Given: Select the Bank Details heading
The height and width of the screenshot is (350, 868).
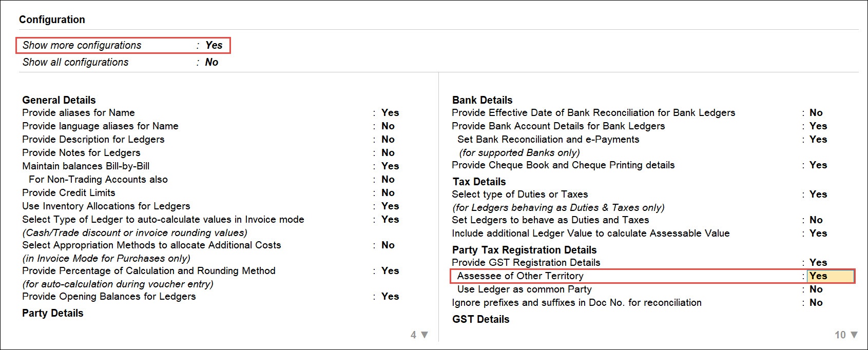Looking at the screenshot, I should pyautogui.click(x=483, y=100).
